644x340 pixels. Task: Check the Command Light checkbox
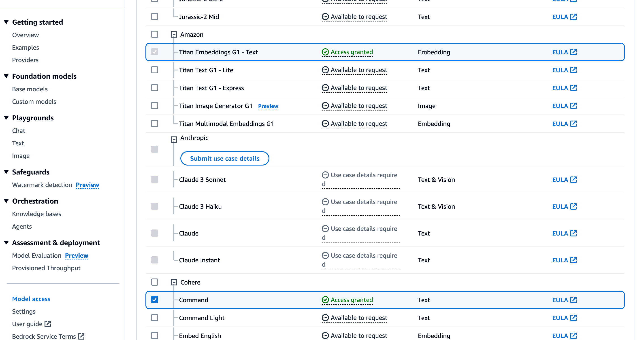(x=154, y=318)
